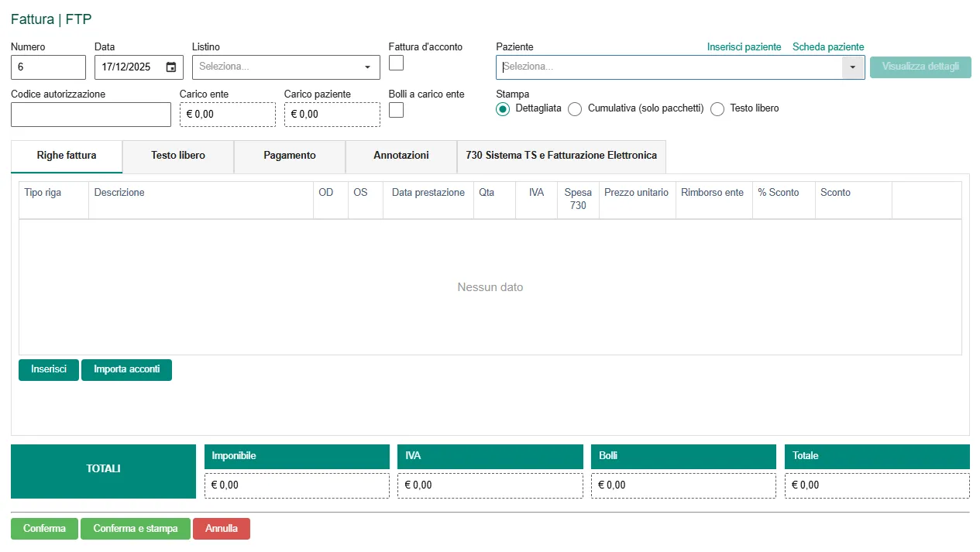Open the Paziente dropdown arrow

coord(853,67)
